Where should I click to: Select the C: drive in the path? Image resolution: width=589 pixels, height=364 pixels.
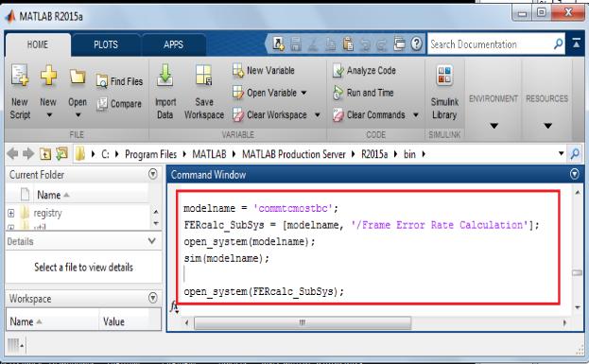105,154
